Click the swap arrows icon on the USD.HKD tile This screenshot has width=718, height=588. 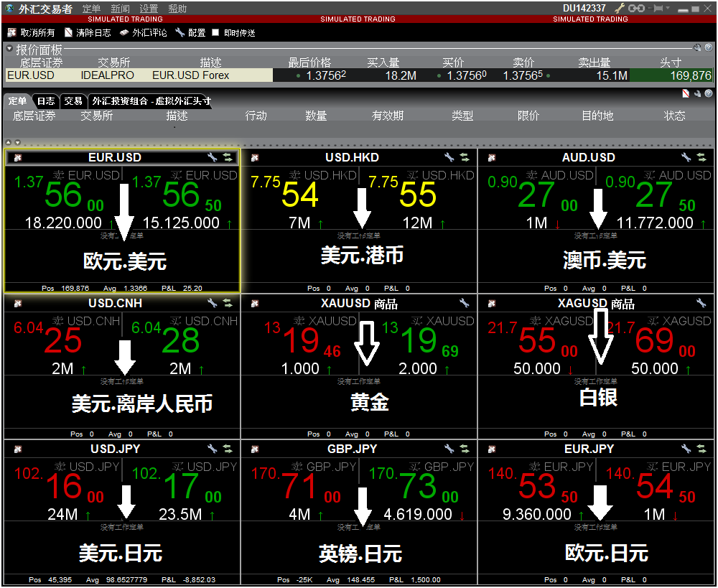(x=464, y=157)
